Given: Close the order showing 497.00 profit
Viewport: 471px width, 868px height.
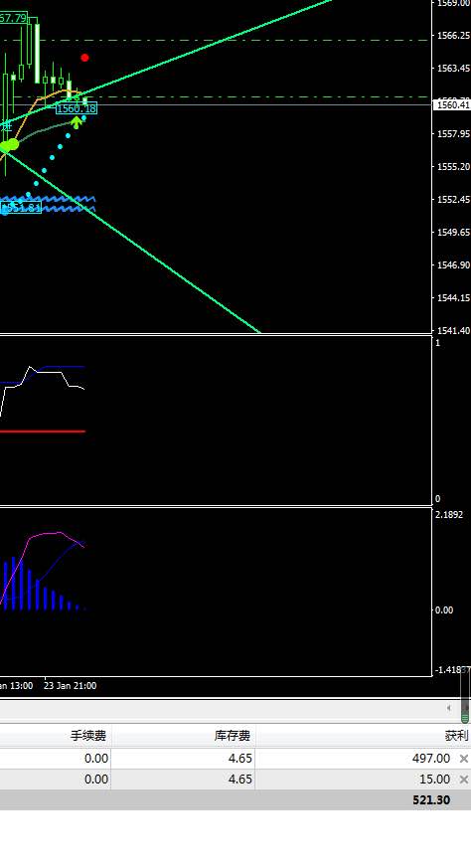Looking at the screenshot, I should pyautogui.click(x=464, y=759).
